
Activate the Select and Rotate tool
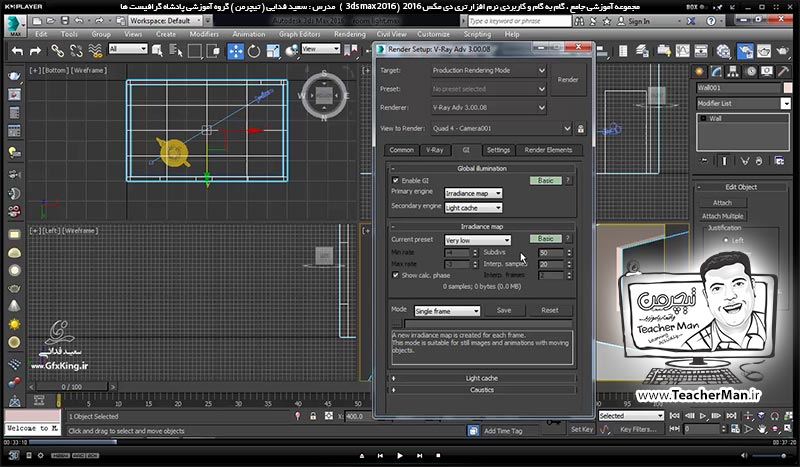click(x=254, y=51)
